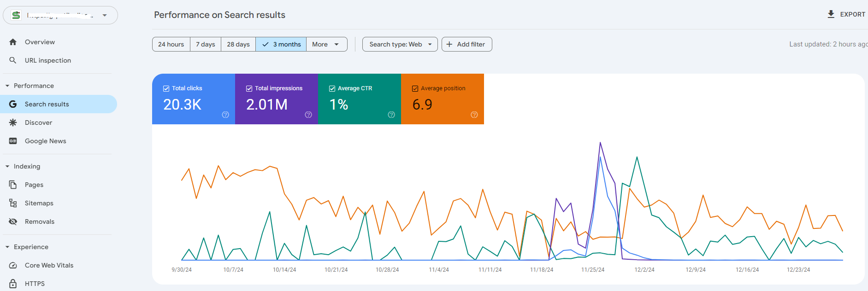Expand the Search type: Web dropdown
868x291 pixels.
point(400,44)
